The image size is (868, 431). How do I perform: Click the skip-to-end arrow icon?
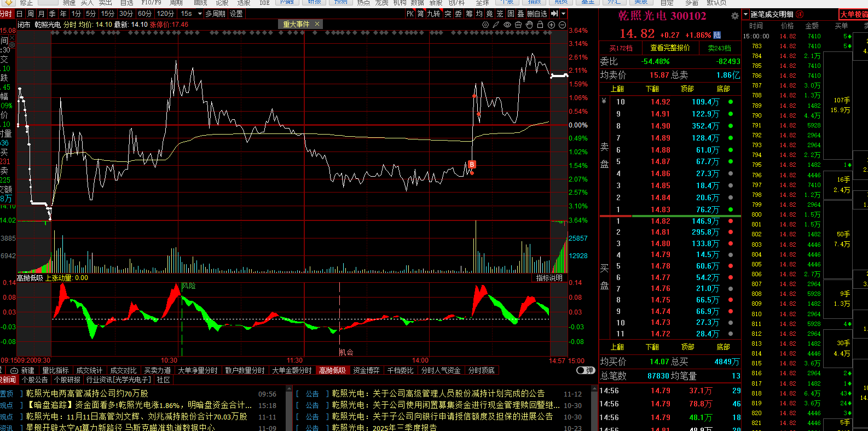[554, 14]
